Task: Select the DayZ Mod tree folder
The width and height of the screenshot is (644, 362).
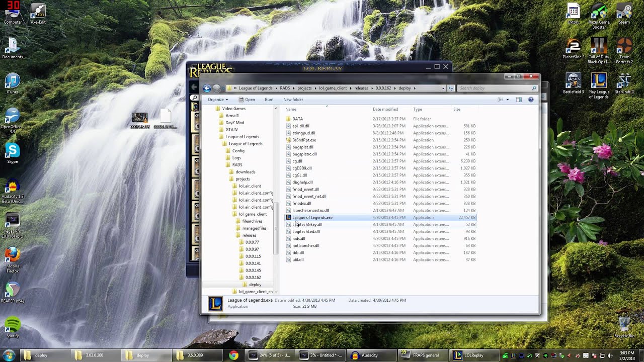Action: click(235, 123)
